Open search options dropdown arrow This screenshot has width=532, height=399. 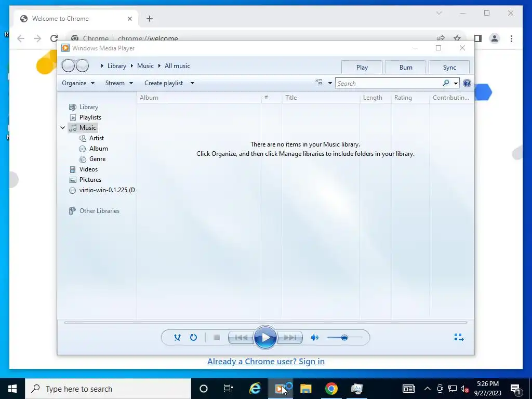pos(456,84)
